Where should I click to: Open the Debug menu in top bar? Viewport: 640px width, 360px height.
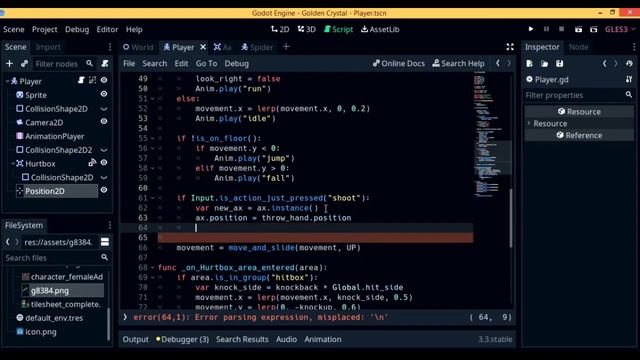[77, 29]
